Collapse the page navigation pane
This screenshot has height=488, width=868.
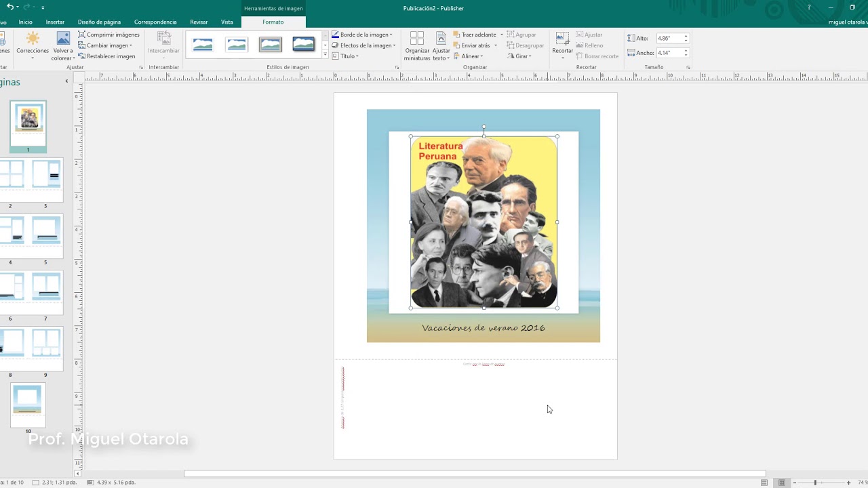[x=66, y=81]
